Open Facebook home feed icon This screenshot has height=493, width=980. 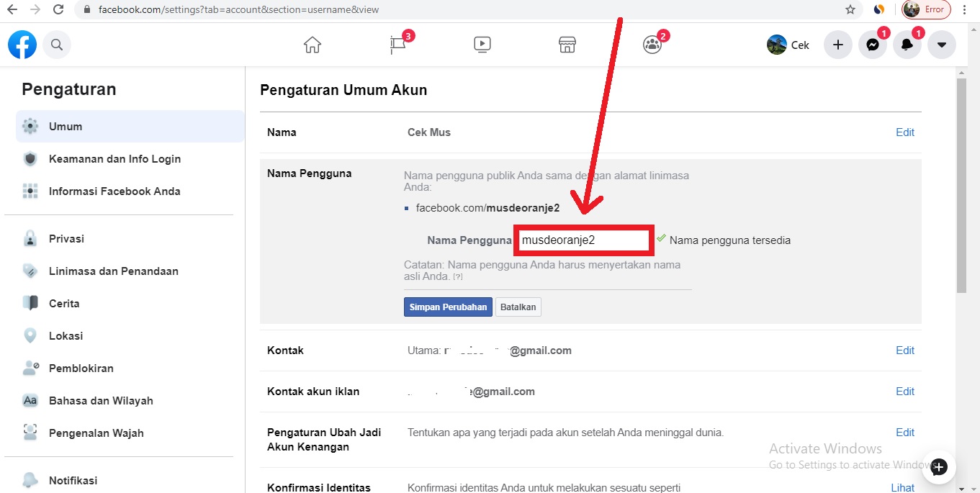pyautogui.click(x=312, y=45)
